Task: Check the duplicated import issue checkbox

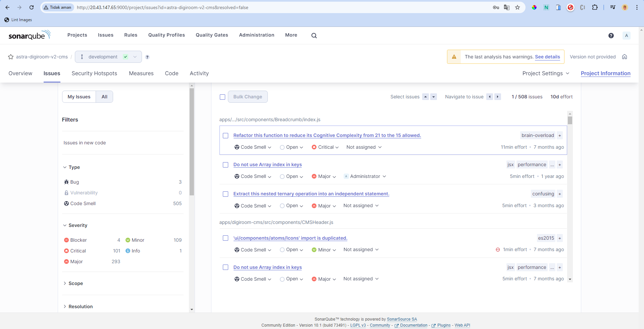Action: 226,238
